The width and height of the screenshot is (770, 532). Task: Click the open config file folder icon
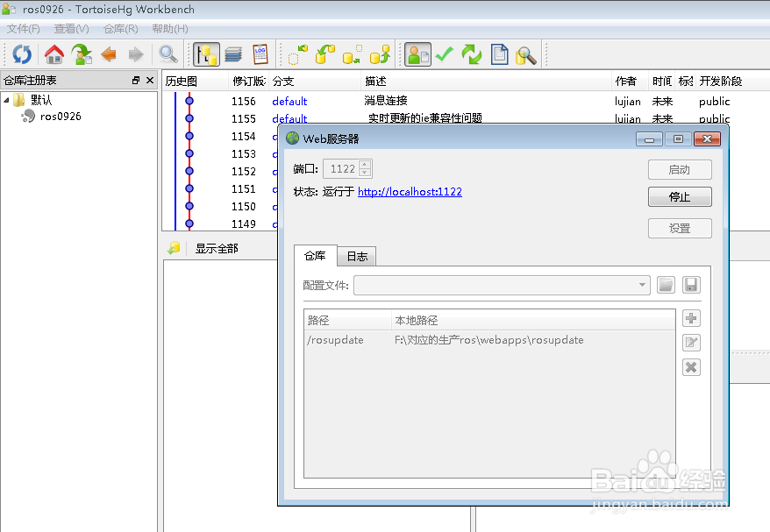pyautogui.click(x=666, y=285)
